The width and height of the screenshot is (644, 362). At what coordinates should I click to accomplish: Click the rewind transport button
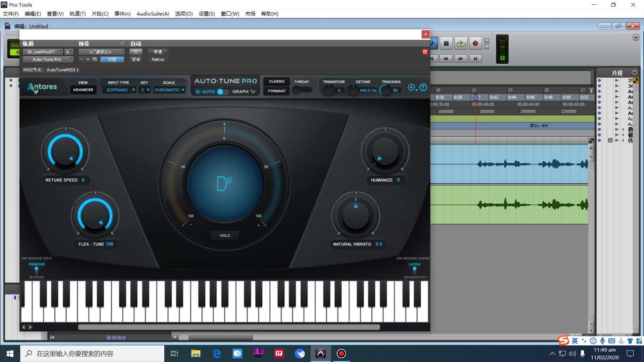446,59
